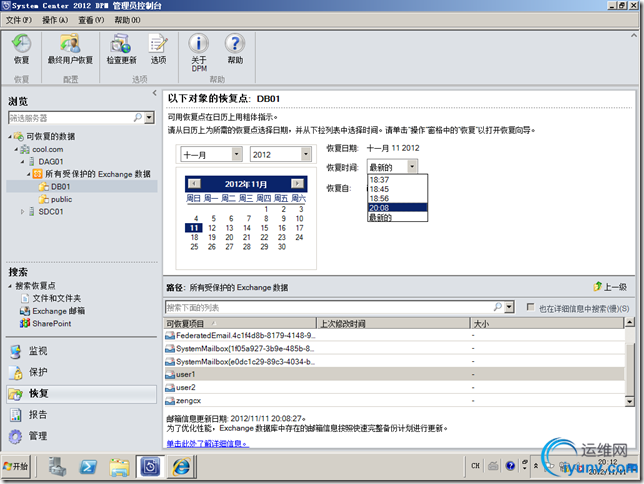Viewport: 644px width, 484px height.
Task: Click the list scrollbar down arrow
Action: click(629, 401)
